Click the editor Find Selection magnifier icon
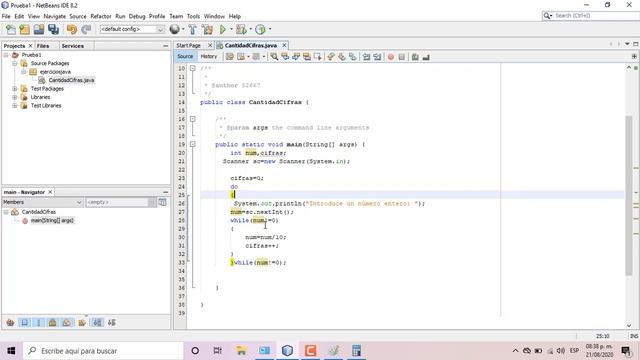This screenshot has height=360, width=640. click(x=274, y=57)
